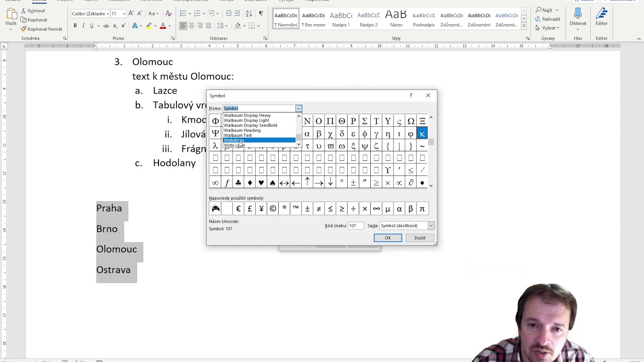Open the Change Case (Aa) dropdown
Image resolution: width=644 pixels, height=362 pixels.
click(153, 14)
